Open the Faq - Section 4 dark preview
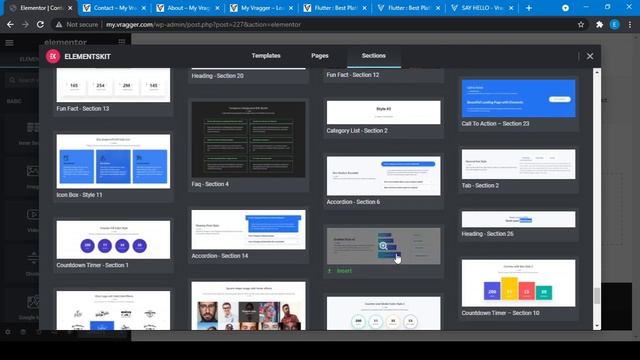This screenshot has width=640, height=360. click(x=248, y=139)
